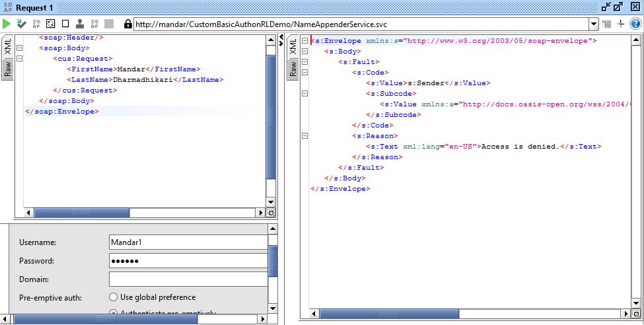Click the add to TestCase checkmark icon
Viewport: 644px width, 325px height.
21,24
